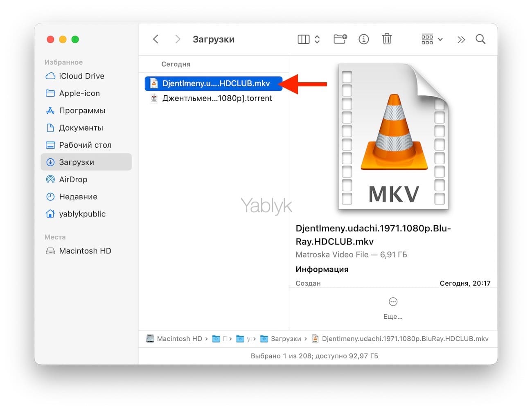The image size is (532, 410).
Task: Open Macintosh HD under Места
Action: [x=85, y=251]
